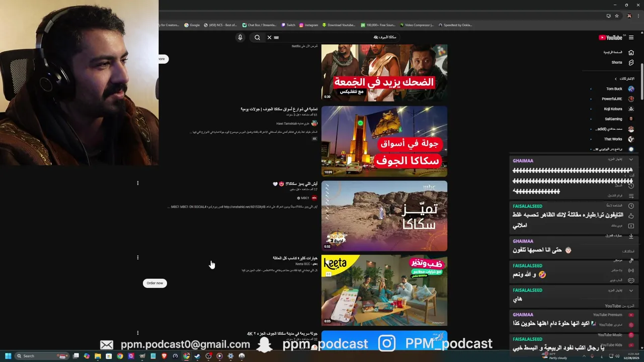Image resolution: width=644 pixels, height=362 pixels.
Task: Open the Chat Box Streamlabs bookmark
Action: tap(260, 25)
